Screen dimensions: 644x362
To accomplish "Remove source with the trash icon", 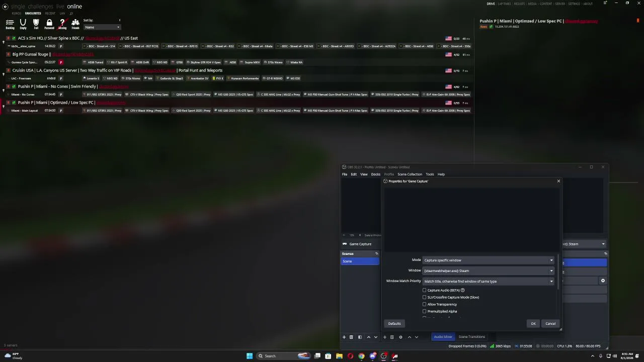I will tap(392, 337).
